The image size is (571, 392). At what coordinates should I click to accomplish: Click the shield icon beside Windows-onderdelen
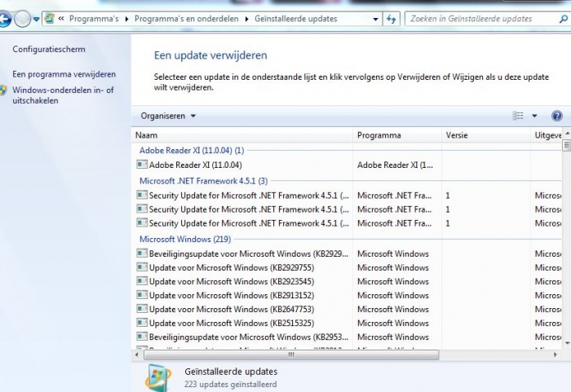3,90
